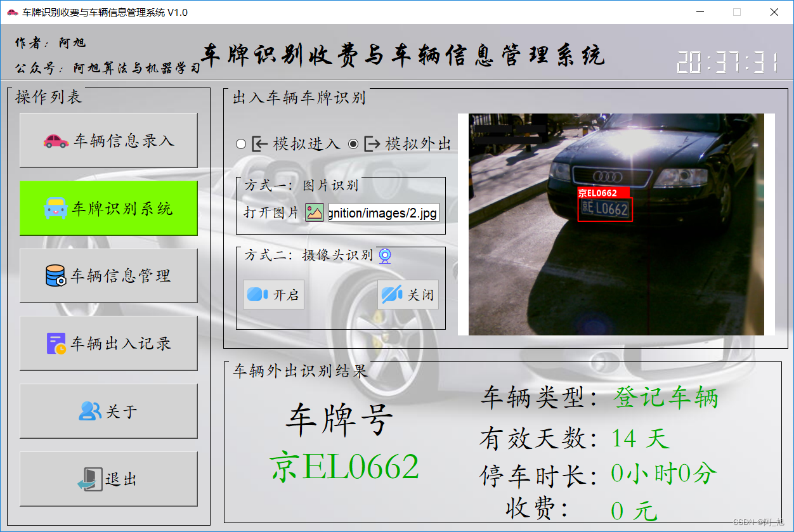
Task: Click the detected 京EL0662 plate in the photo
Action: pyautogui.click(x=604, y=208)
